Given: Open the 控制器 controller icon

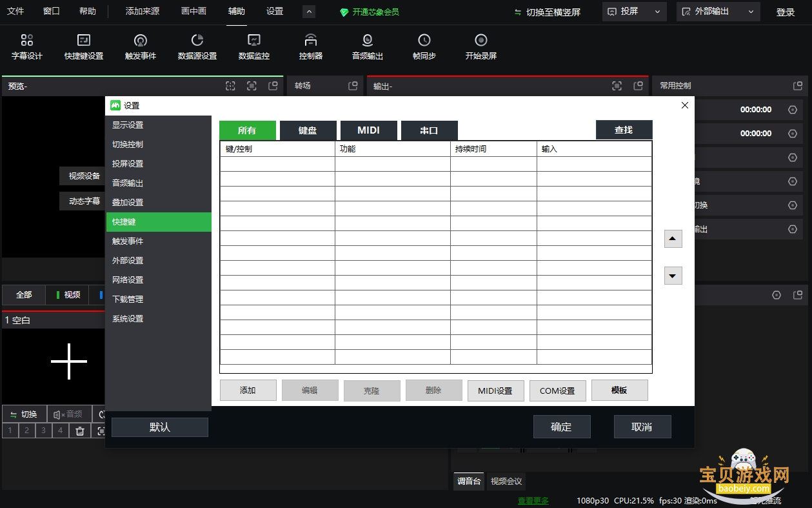Looking at the screenshot, I should pyautogui.click(x=311, y=47).
